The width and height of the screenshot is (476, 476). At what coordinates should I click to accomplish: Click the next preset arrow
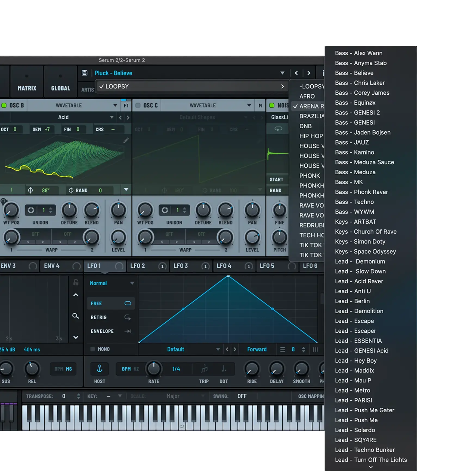click(309, 73)
